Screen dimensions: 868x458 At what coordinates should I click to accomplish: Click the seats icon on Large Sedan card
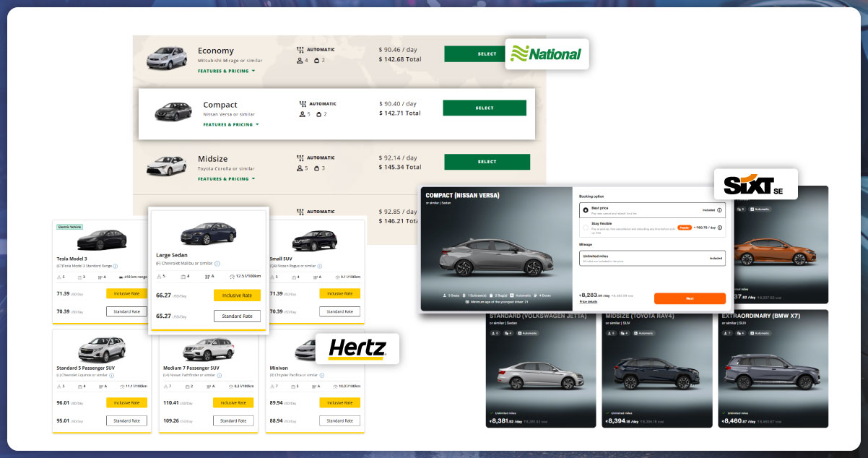(x=158, y=277)
